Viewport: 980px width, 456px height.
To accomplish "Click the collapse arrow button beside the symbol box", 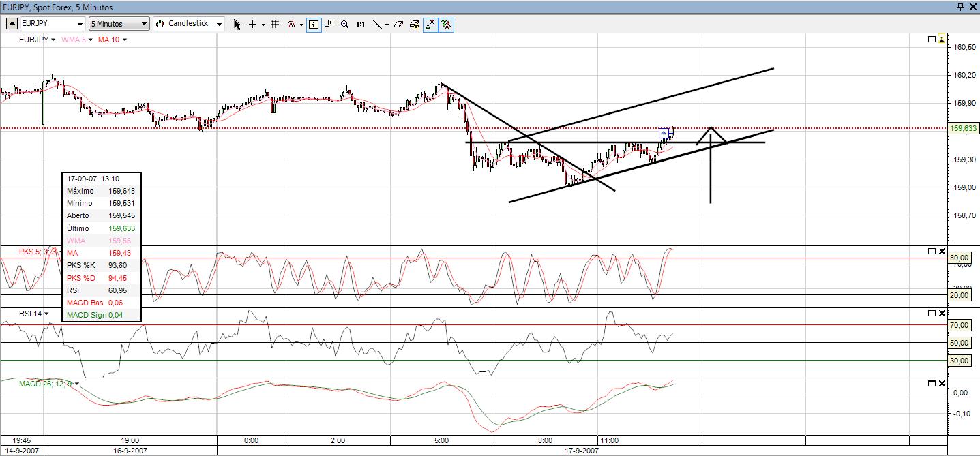I will (x=12, y=24).
